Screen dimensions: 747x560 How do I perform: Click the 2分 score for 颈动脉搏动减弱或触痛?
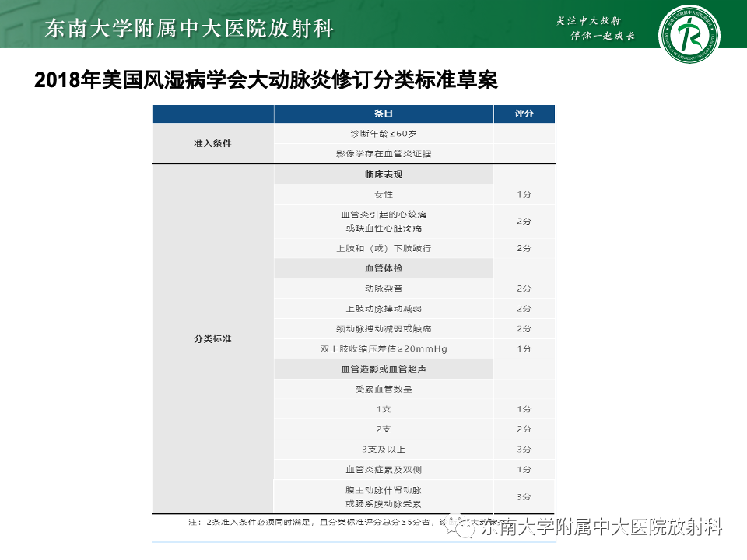(x=524, y=329)
